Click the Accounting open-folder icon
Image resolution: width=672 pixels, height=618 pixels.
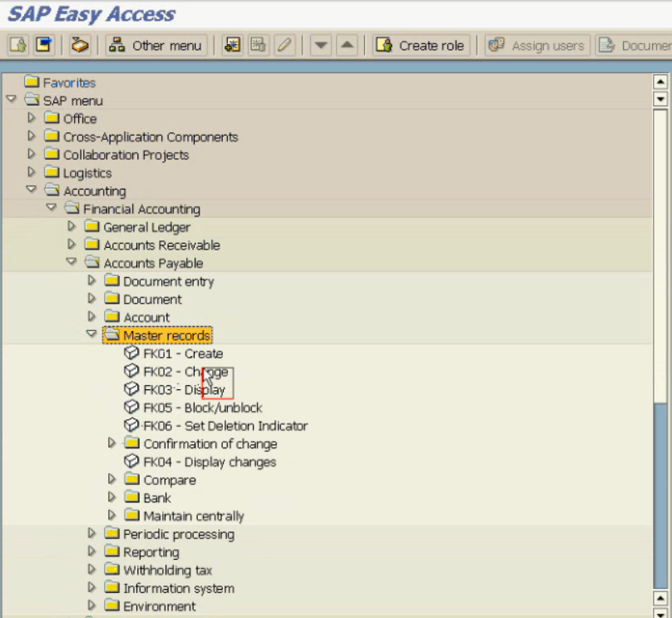pos(52,190)
